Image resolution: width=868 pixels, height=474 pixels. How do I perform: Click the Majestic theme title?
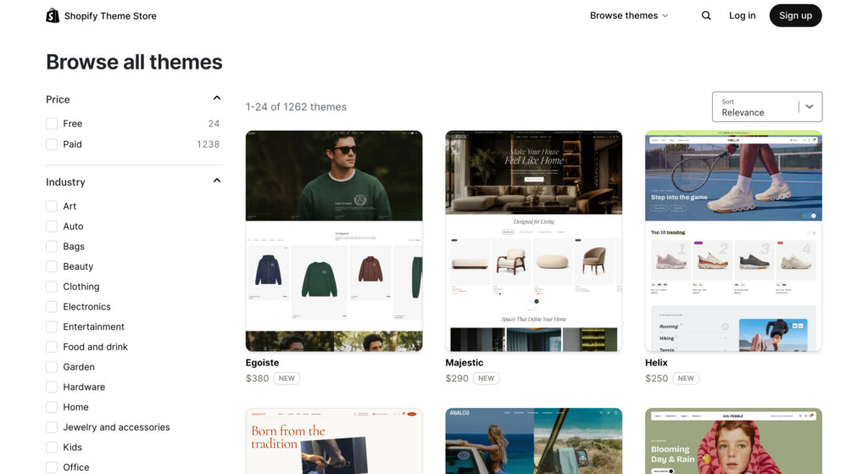(465, 362)
